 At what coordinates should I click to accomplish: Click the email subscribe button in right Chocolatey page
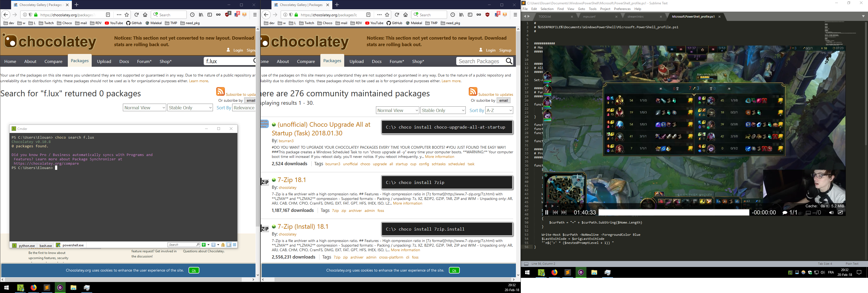(x=503, y=100)
